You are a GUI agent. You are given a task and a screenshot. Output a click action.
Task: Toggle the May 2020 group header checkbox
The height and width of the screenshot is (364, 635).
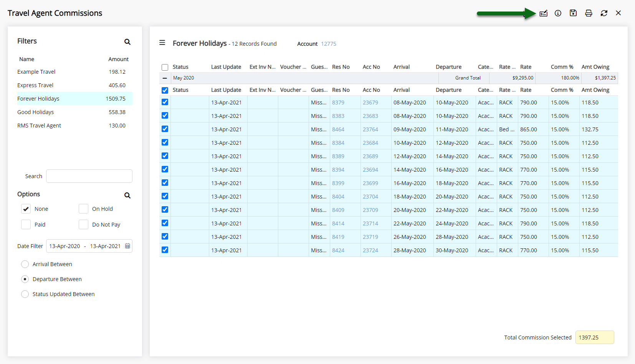pos(165,90)
